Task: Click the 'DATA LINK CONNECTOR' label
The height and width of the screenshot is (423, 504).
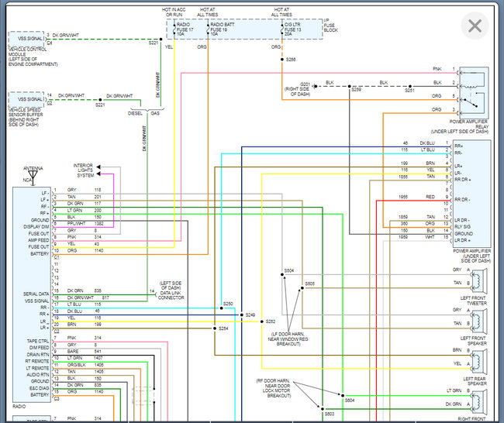Action: click(171, 295)
